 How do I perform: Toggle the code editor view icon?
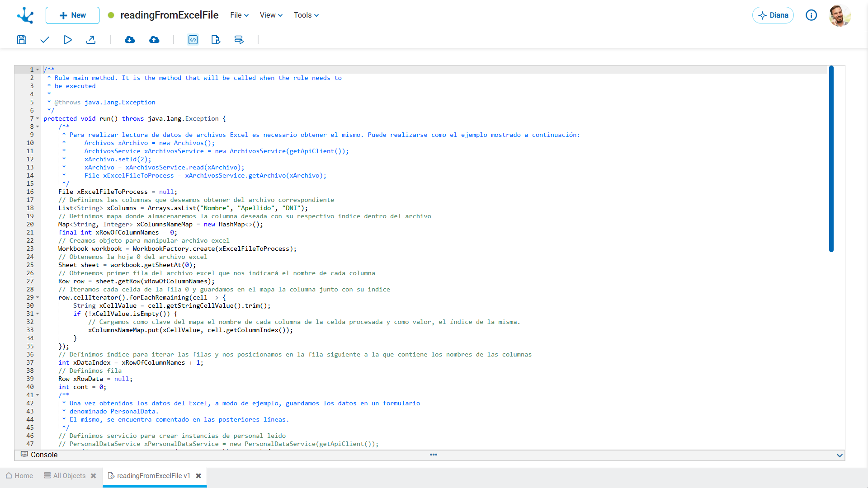(193, 40)
